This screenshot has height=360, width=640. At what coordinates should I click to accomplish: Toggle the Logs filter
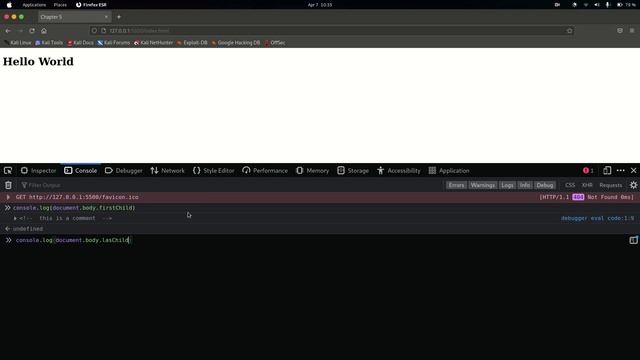[x=507, y=185]
